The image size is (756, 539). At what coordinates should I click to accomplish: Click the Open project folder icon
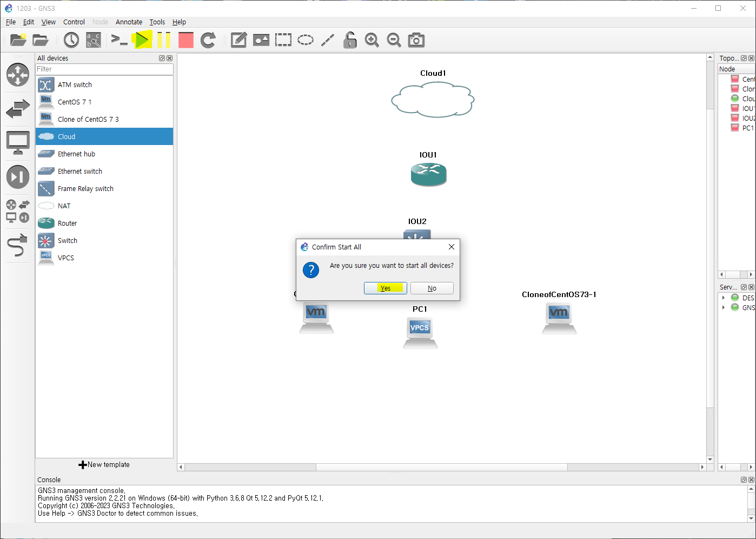click(x=41, y=40)
